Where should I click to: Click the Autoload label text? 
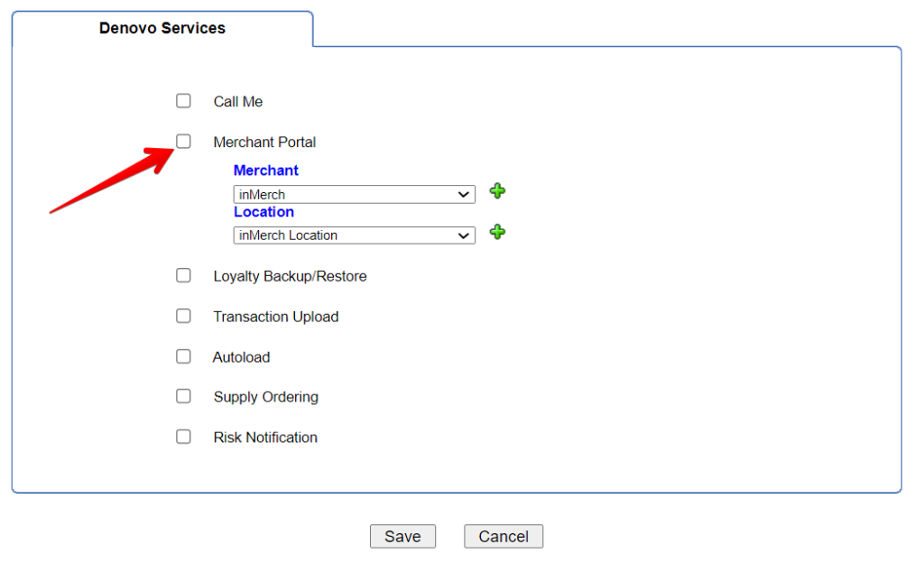click(x=242, y=357)
